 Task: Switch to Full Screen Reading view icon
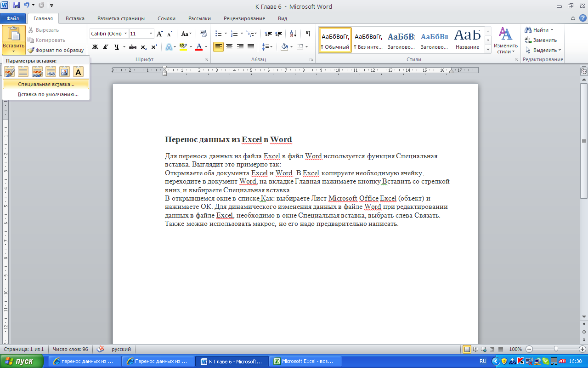(476, 349)
